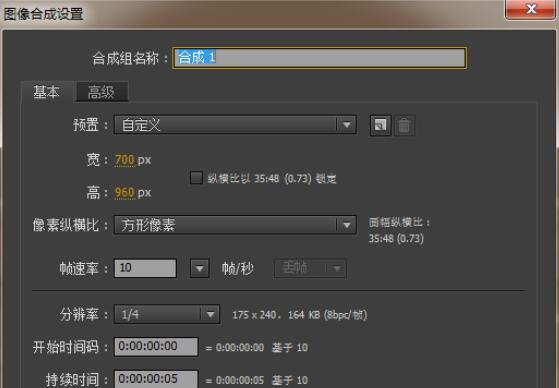Viewport: 559px width, 388px height.
Task: Close the composition settings dialog
Action: (x=531, y=9)
